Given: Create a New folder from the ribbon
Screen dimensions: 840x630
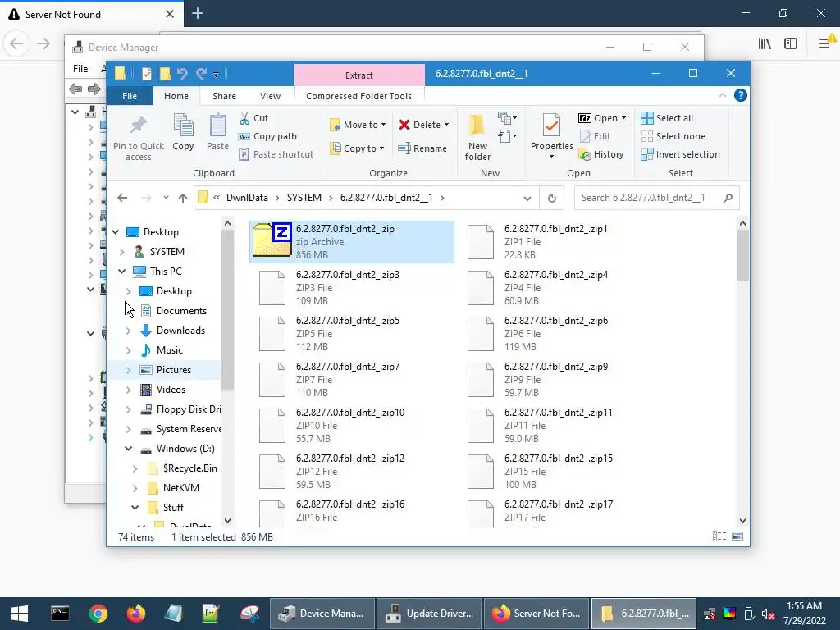Looking at the screenshot, I should pyautogui.click(x=477, y=137).
